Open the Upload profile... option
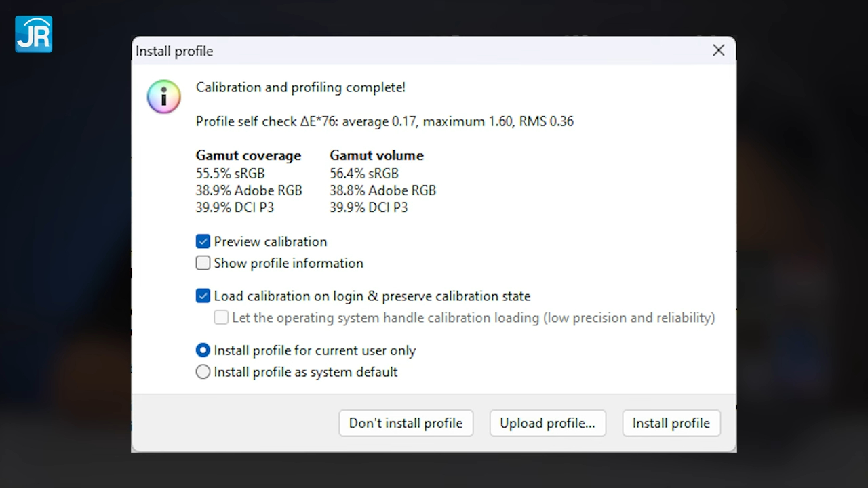868x488 pixels. tap(547, 423)
